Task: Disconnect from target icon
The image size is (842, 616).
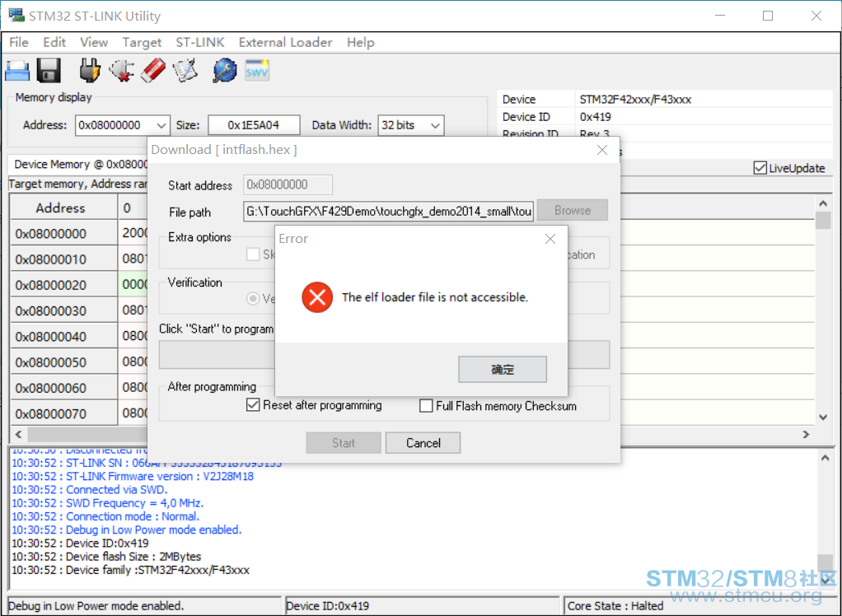Action: tap(121, 71)
